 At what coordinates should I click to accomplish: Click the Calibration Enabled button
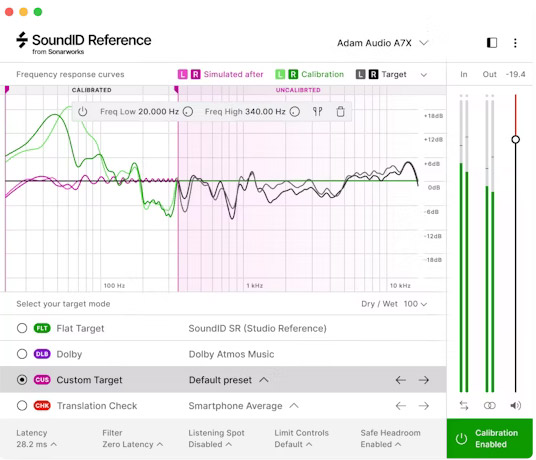(490, 438)
